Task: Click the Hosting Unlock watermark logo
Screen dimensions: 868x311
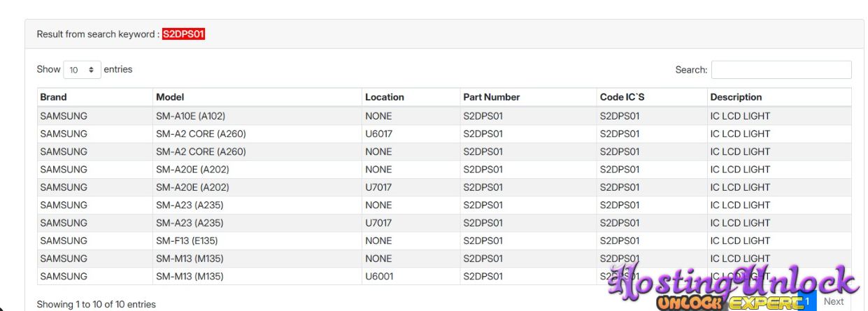Action: [734, 287]
